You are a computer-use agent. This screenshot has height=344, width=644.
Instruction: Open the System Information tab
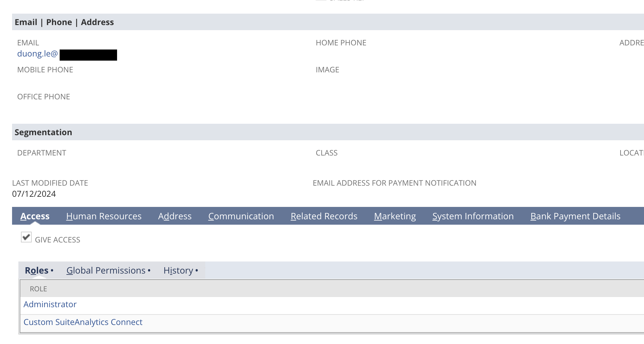point(473,216)
